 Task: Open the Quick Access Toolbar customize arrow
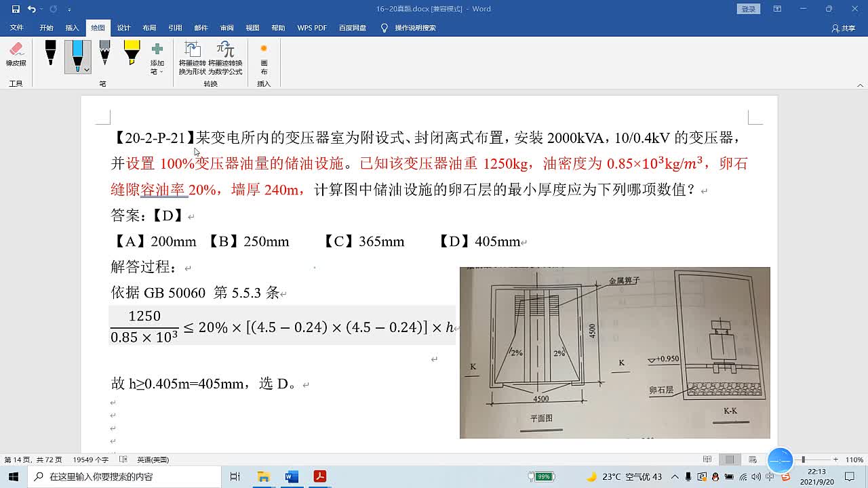tap(70, 9)
